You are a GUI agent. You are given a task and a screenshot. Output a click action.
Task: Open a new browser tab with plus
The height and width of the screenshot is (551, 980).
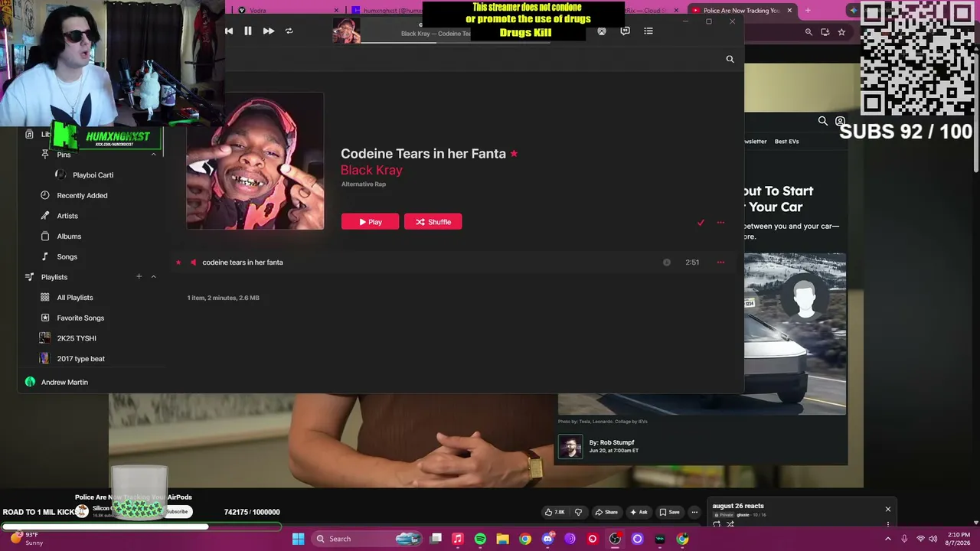[x=808, y=11]
